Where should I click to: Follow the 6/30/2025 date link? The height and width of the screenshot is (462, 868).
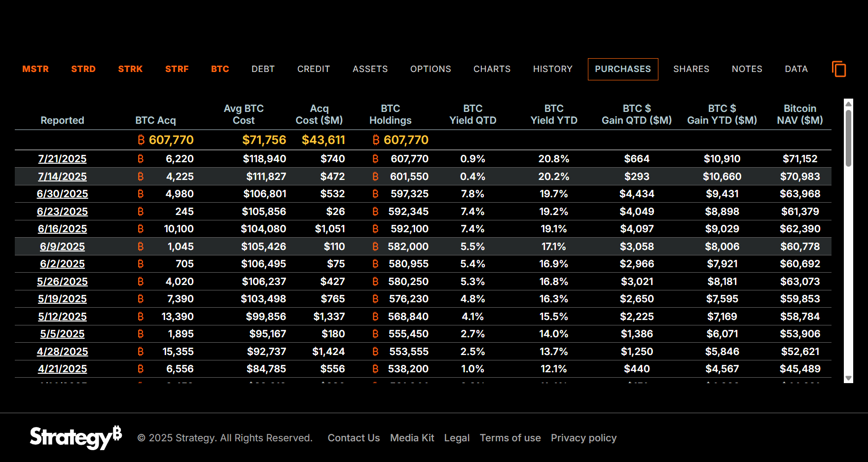[x=62, y=194]
